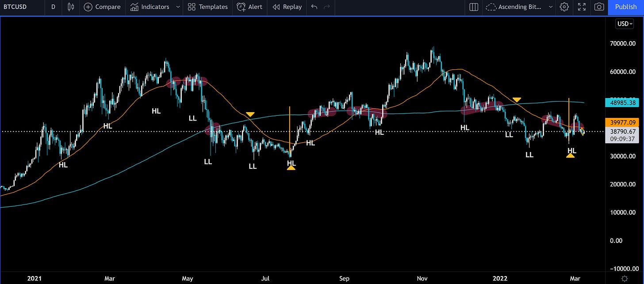The width and height of the screenshot is (644, 284).
Task: Select the orange down triangle marker near 2022
Action: pos(516,100)
